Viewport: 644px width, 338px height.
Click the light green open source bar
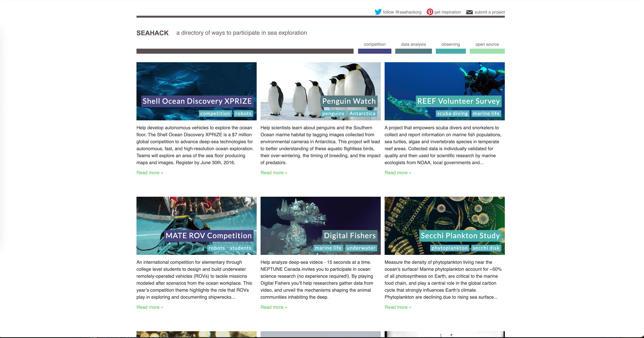(487, 51)
